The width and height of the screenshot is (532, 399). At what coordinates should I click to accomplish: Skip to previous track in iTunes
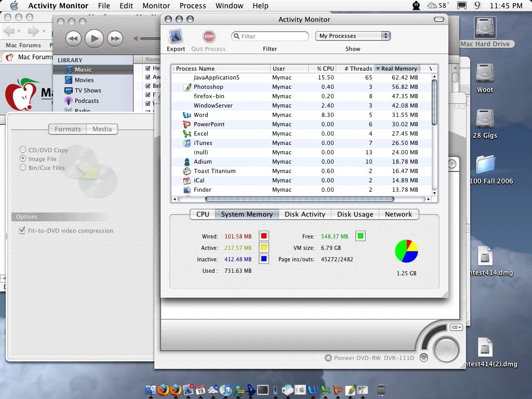point(73,38)
